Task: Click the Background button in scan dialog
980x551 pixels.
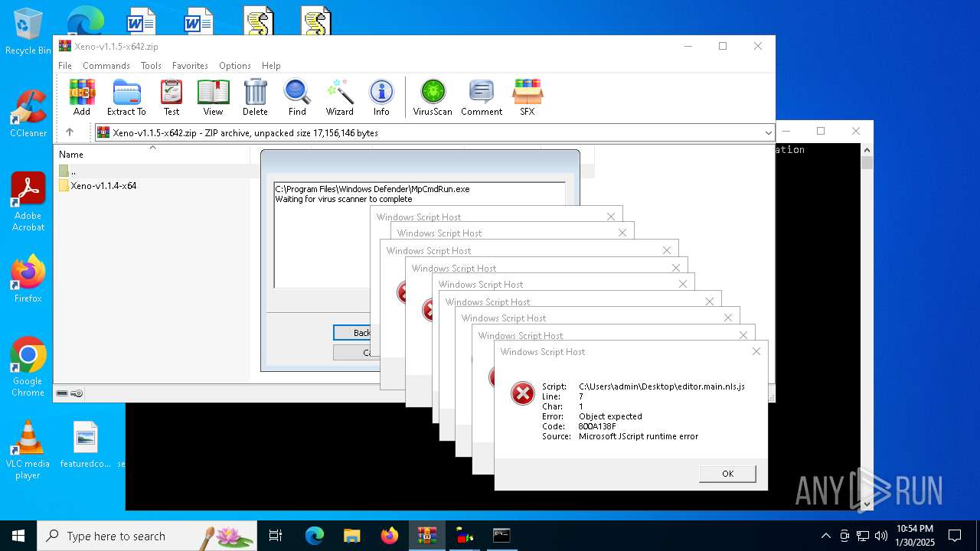Action: 353,333
